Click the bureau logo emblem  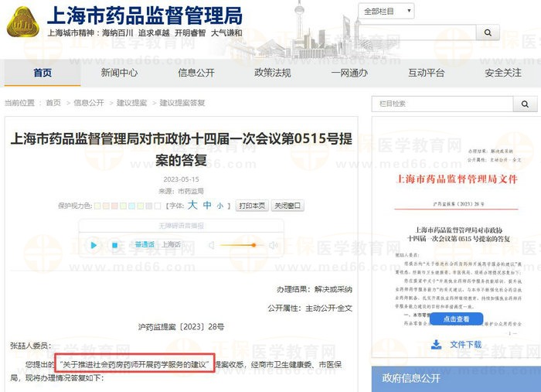(22, 24)
